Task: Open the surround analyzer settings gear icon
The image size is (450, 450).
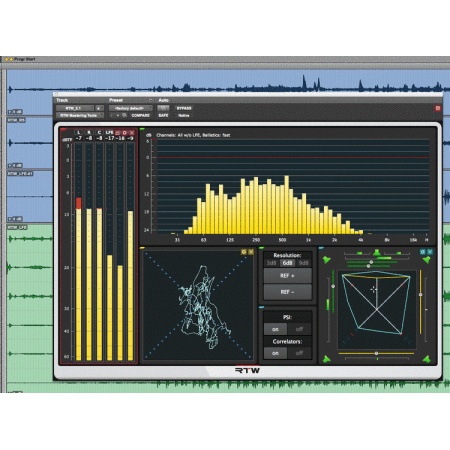Action: 423,252
